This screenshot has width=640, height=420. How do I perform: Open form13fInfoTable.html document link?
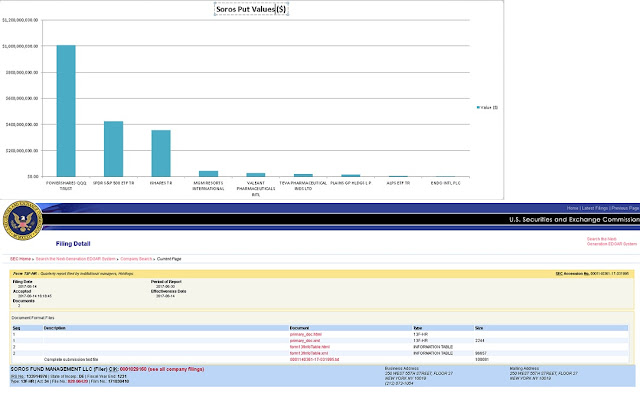[x=310, y=347]
